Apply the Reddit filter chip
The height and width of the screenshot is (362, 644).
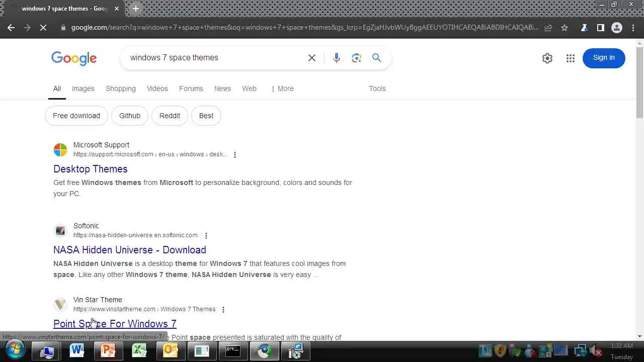pyautogui.click(x=170, y=116)
